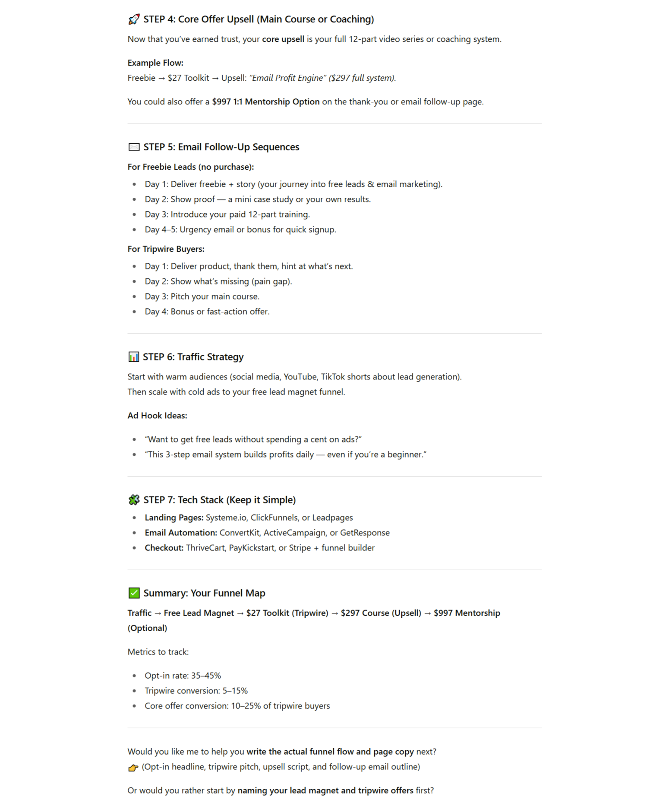Click the STEP 5 Email Follow-Up Sequences heading
Image resolution: width=672 pixels, height=803 pixels.
tap(221, 147)
